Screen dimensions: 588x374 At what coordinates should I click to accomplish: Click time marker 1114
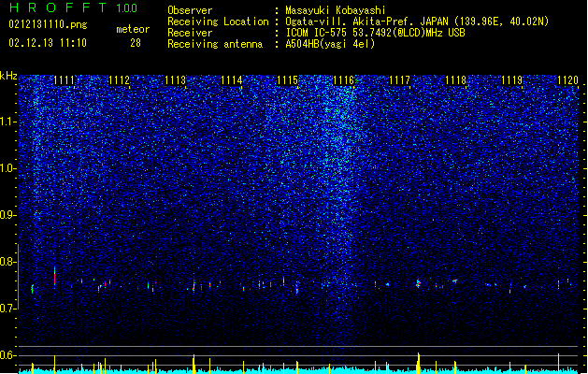pyautogui.click(x=232, y=80)
